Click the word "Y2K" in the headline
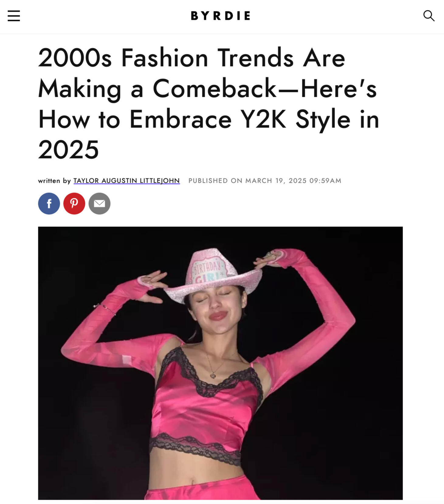444x504 pixels. point(263,119)
